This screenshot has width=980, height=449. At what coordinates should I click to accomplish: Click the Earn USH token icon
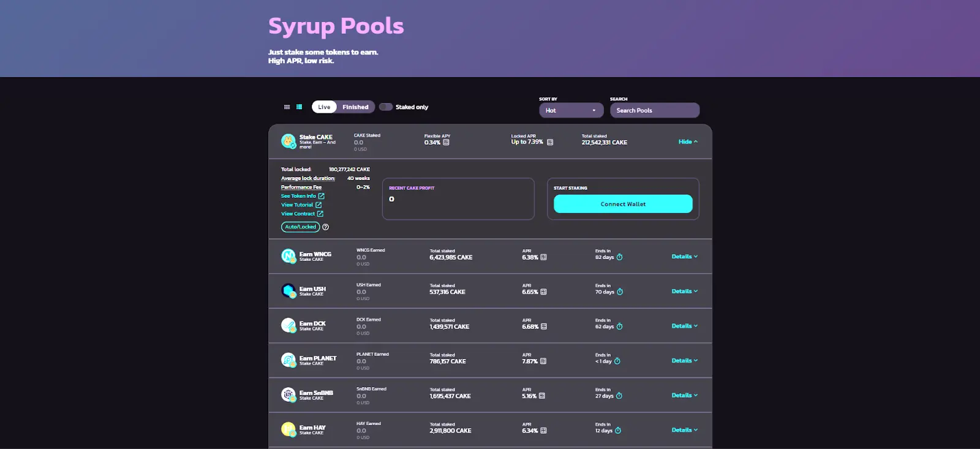(x=288, y=291)
